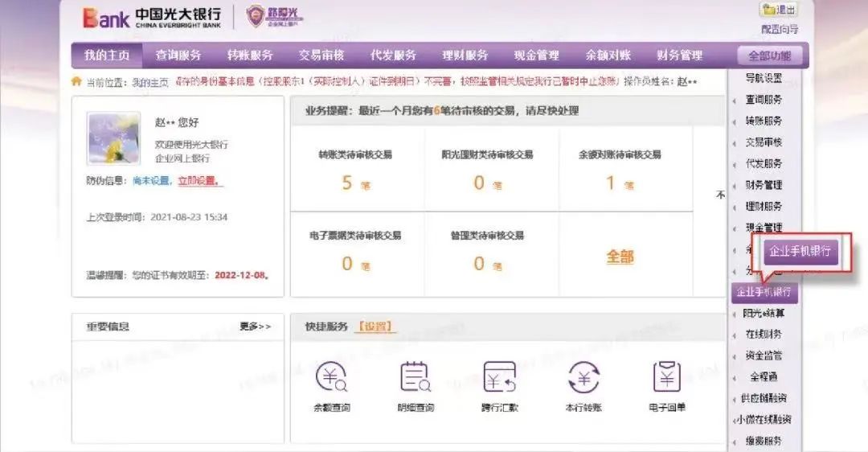Open 现金管理 in the top navigation bar

tap(536, 55)
